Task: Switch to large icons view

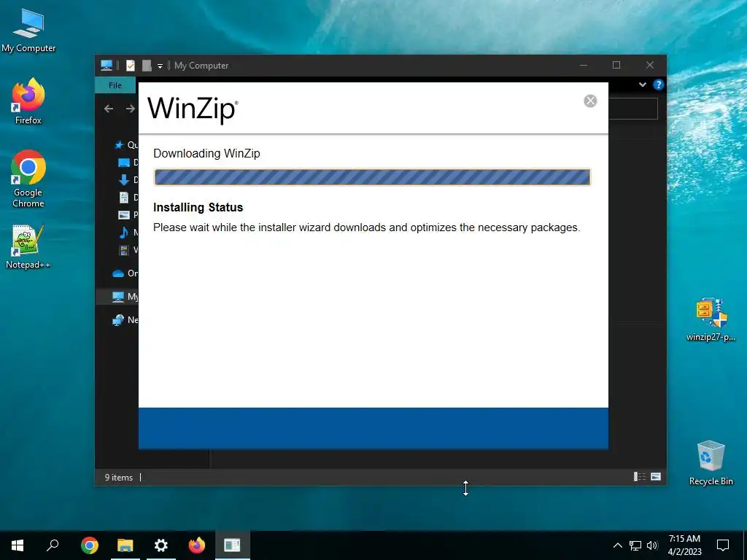Action: pyautogui.click(x=656, y=477)
